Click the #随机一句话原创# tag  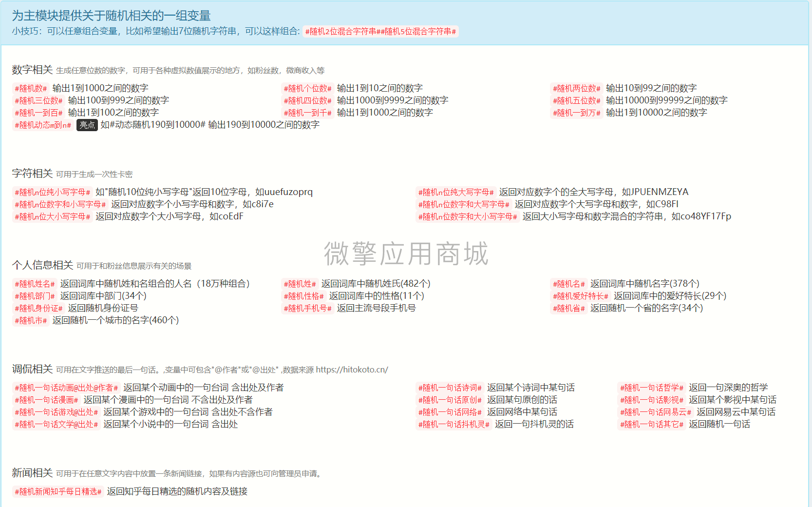coord(450,400)
